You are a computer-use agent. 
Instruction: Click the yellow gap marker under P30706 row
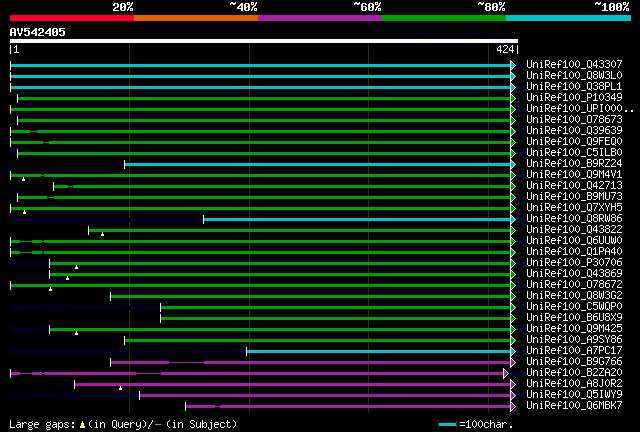coord(76,267)
